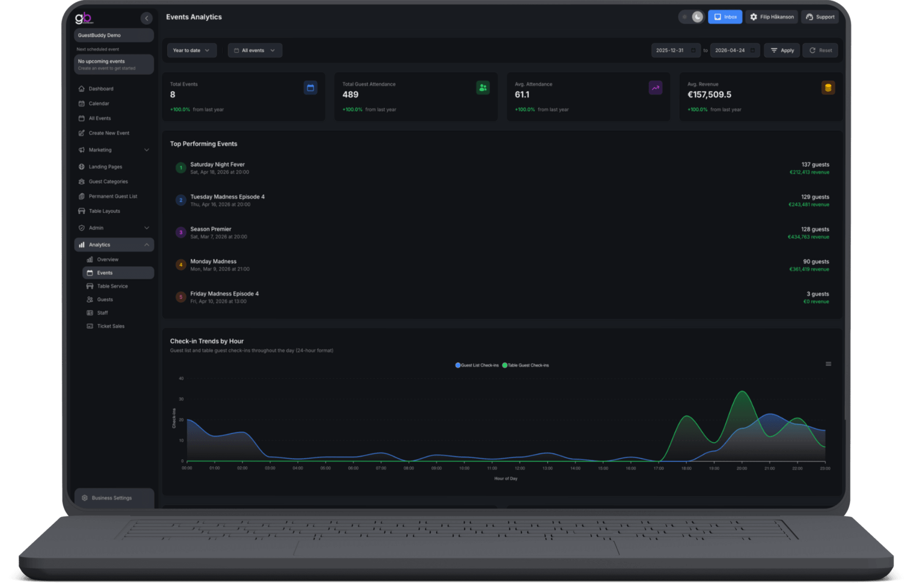Collapse the sidebar with the chevron button

(x=146, y=18)
